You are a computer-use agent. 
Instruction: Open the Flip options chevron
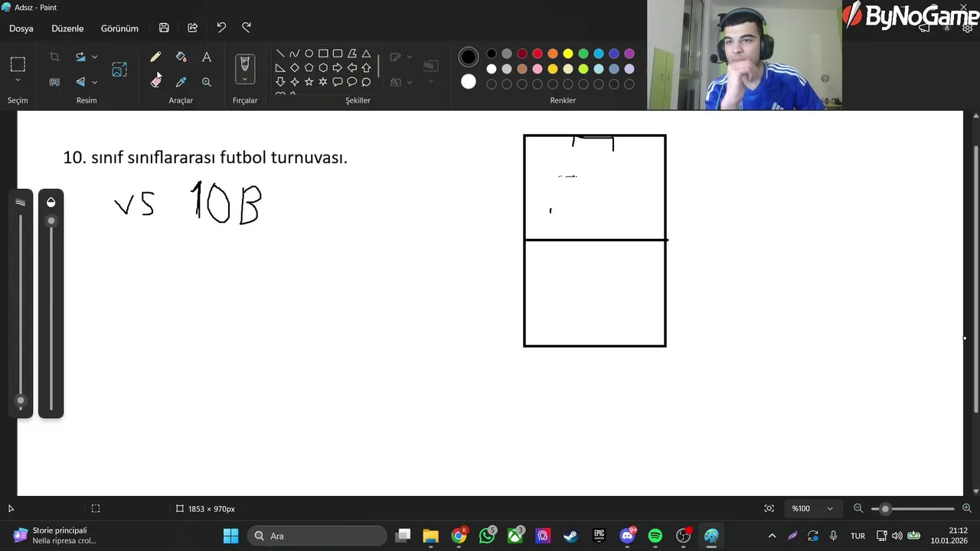coord(95,82)
